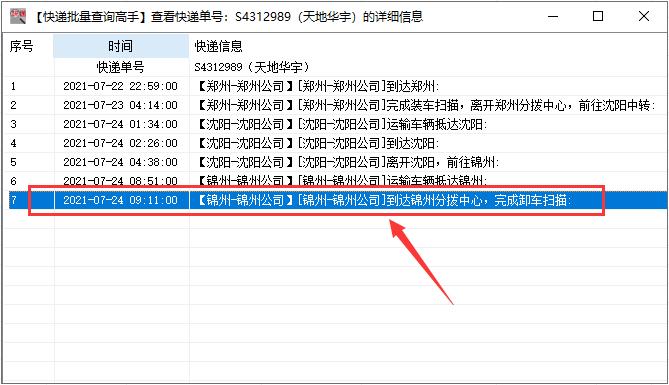Click timestamp 2021-07-24 08:51:00
This screenshot has height=385, width=669.
click(x=120, y=181)
